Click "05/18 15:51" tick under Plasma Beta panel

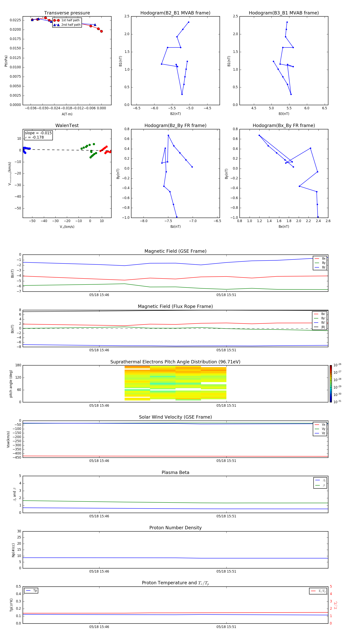[x=226, y=516]
